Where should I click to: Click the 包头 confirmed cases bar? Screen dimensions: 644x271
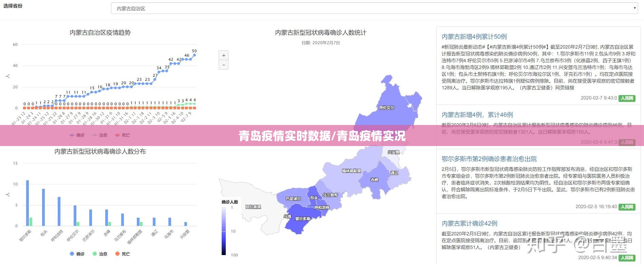coord(43,207)
